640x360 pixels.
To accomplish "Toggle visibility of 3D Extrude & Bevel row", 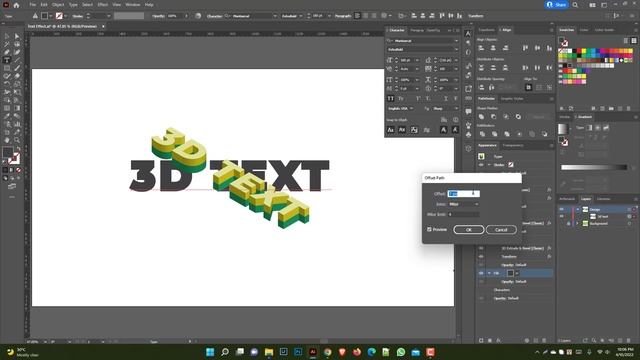I will 481,248.
